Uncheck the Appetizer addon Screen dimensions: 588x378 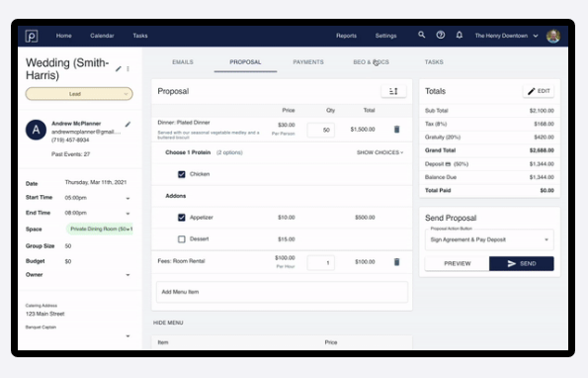coord(182,218)
